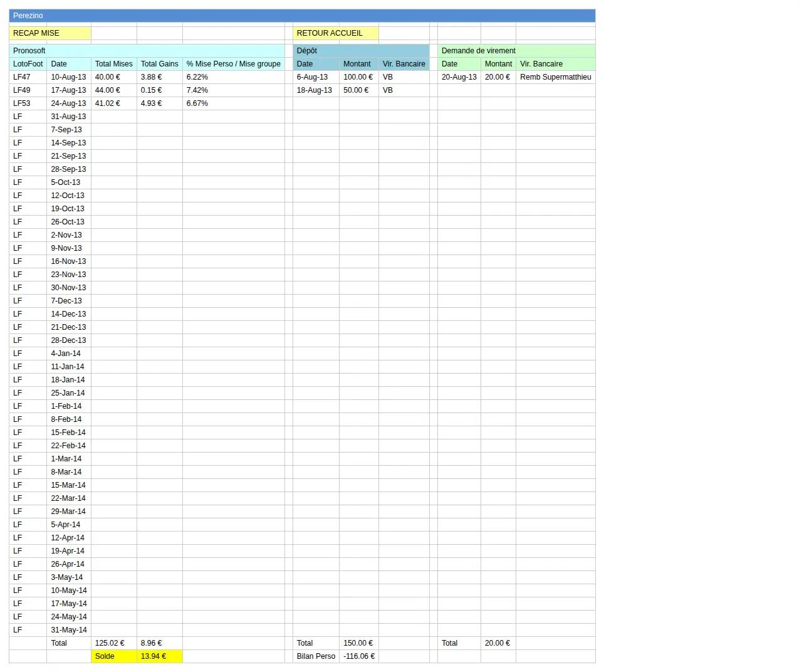Select cell LF49
Screen dimensions: 802x672
[x=28, y=90]
